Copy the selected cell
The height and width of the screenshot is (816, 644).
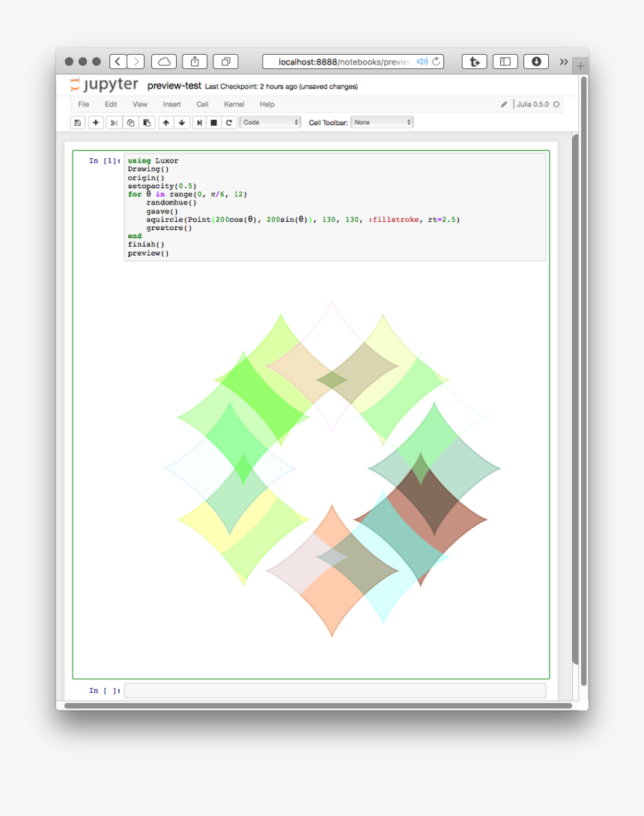(130, 122)
